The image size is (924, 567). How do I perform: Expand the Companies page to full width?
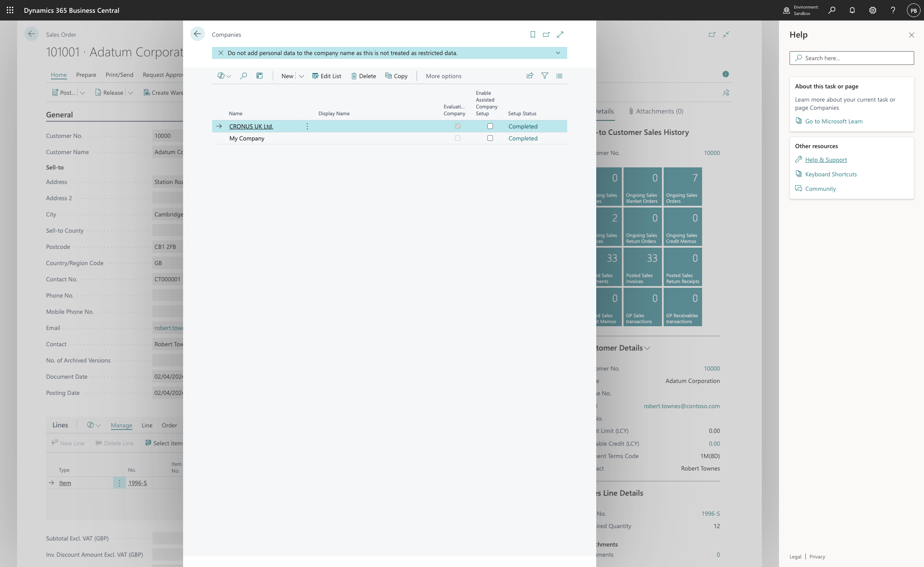560,35
